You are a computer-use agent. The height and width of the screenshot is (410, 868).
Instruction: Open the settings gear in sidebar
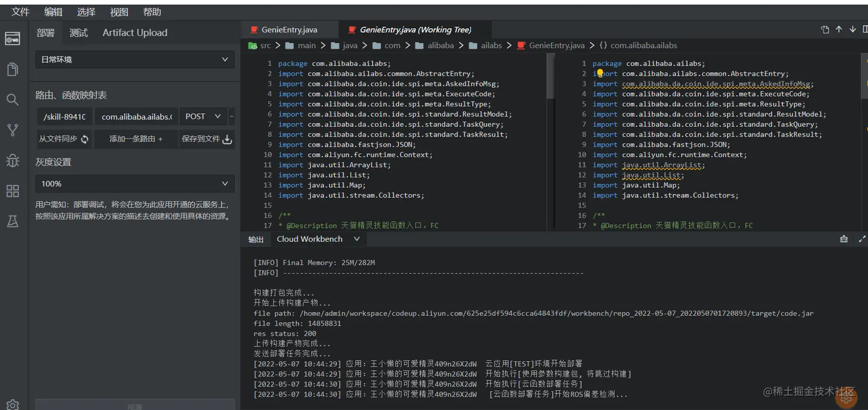pos(12,404)
